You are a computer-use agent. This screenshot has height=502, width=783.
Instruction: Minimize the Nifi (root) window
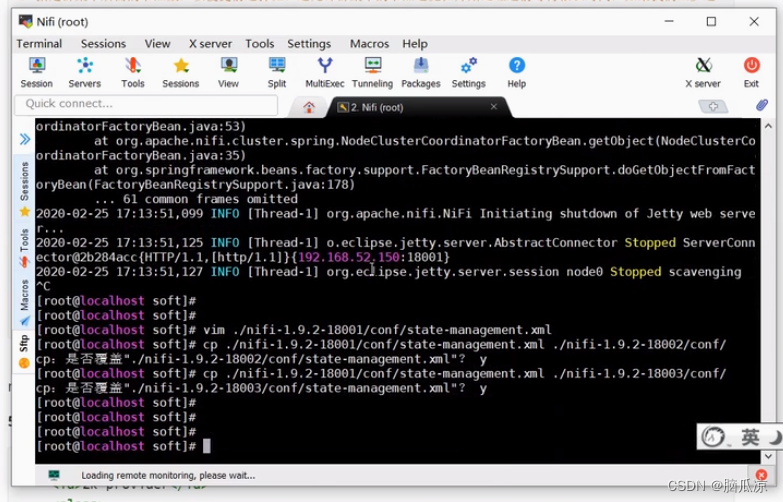pos(669,21)
